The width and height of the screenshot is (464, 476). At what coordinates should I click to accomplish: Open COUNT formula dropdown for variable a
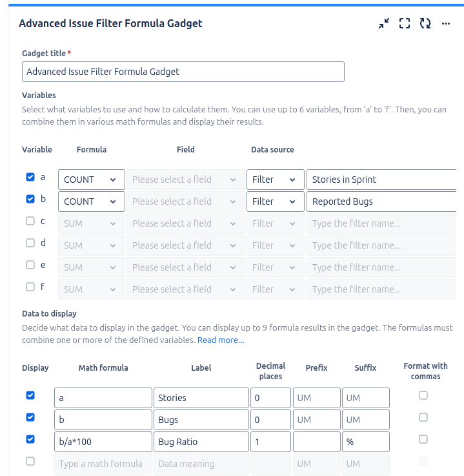click(x=91, y=180)
